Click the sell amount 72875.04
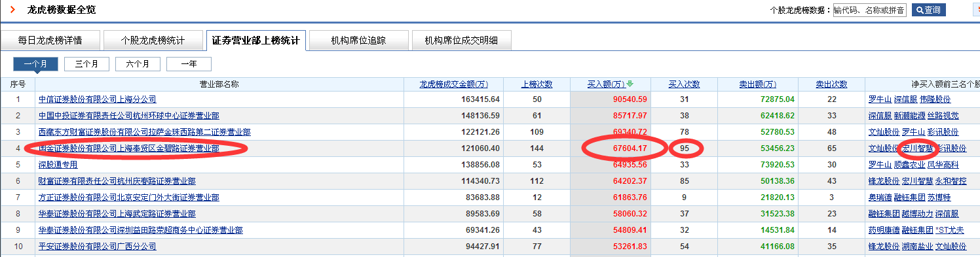980x257 pixels. tap(777, 99)
